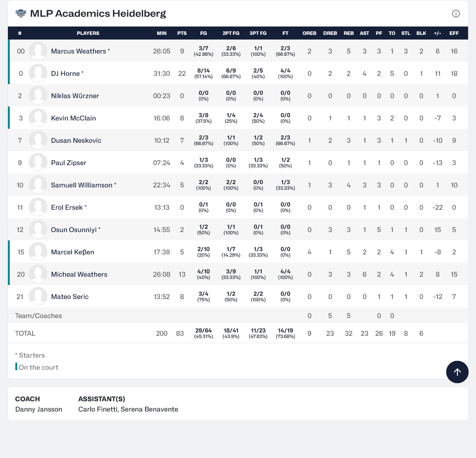476x458 pixels.
Task: Open Micheal Weathers player profile link
Action: click(x=79, y=274)
